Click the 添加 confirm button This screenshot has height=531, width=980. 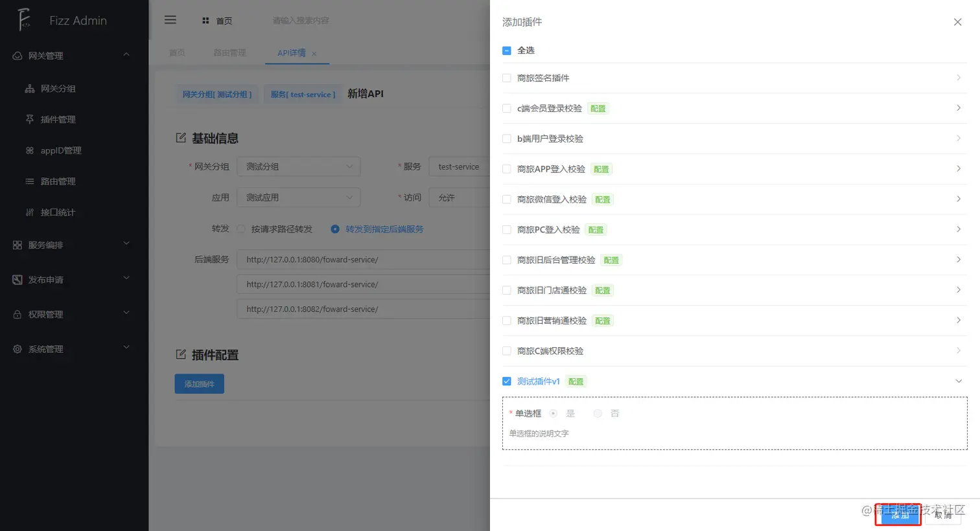click(x=900, y=515)
